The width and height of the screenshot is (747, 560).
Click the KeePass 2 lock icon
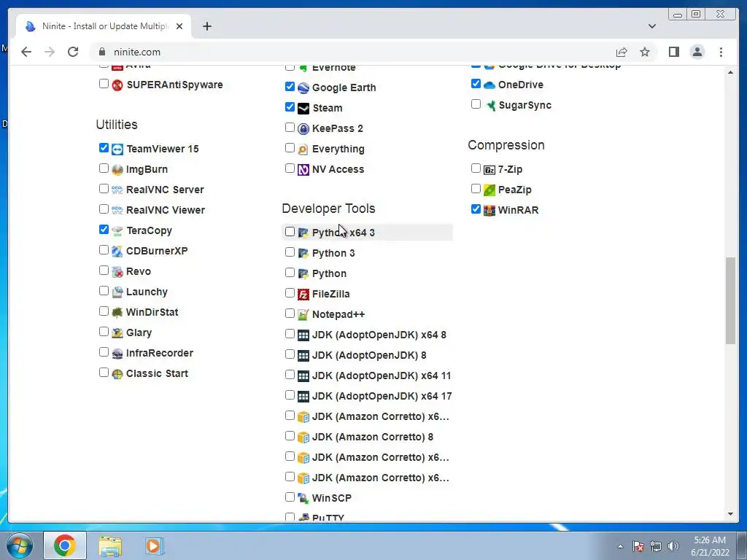pos(303,129)
